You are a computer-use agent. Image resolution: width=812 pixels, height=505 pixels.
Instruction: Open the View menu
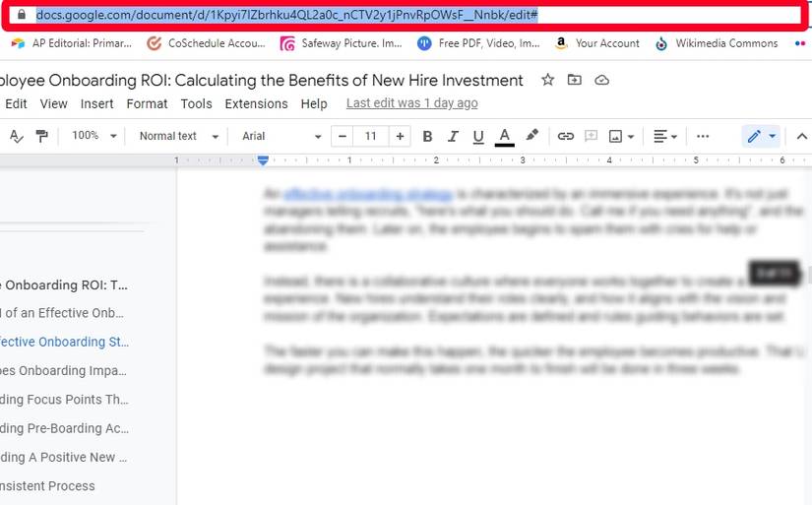54,104
